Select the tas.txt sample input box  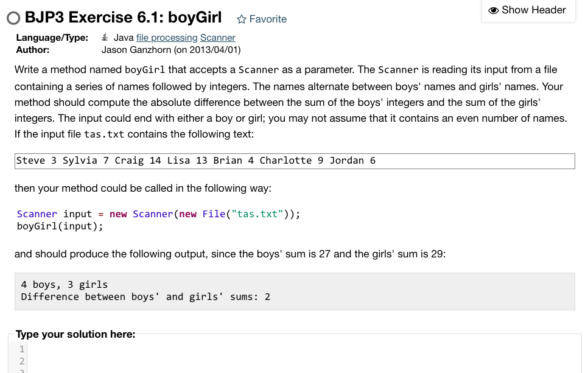click(x=295, y=161)
